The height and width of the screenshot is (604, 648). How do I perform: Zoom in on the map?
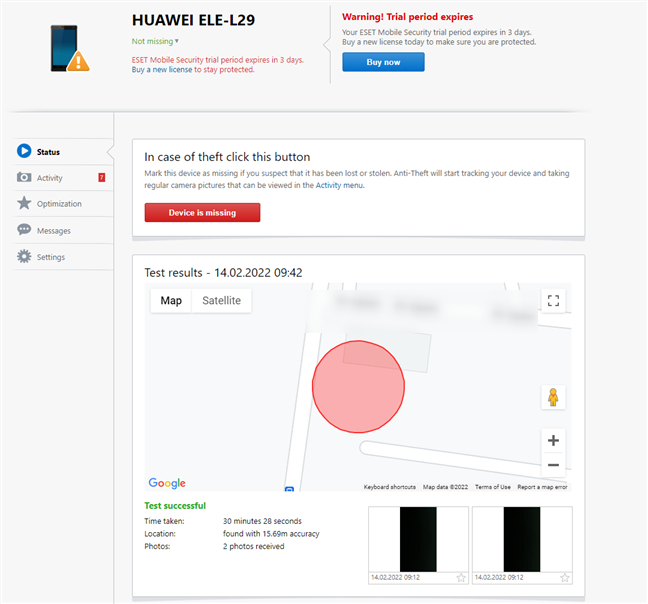point(553,440)
